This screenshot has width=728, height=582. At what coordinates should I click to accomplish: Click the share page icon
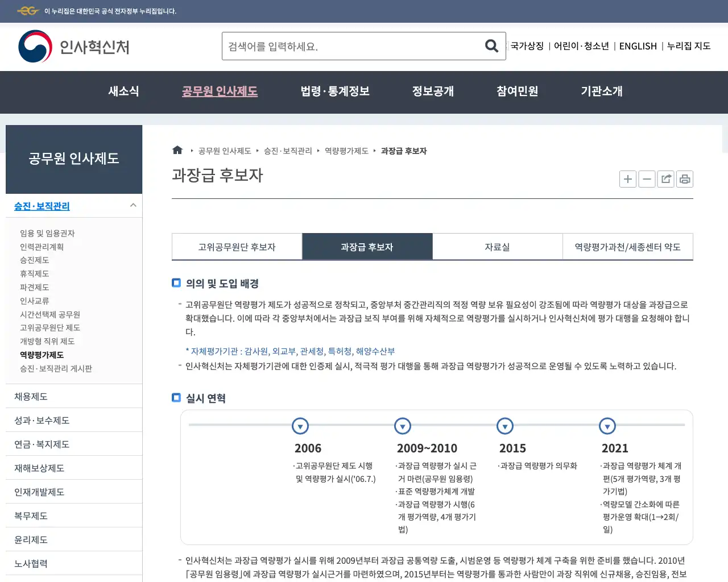point(666,179)
